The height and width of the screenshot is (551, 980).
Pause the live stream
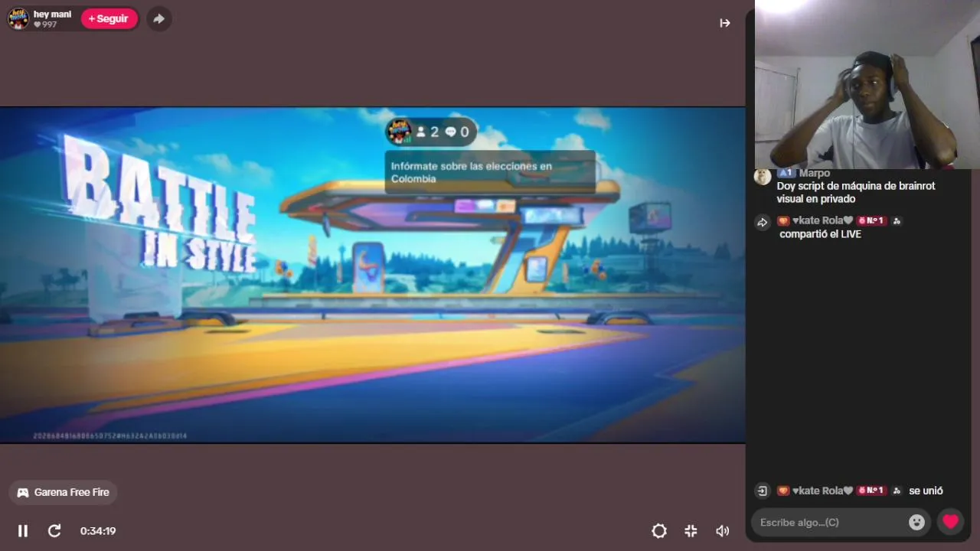click(23, 530)
